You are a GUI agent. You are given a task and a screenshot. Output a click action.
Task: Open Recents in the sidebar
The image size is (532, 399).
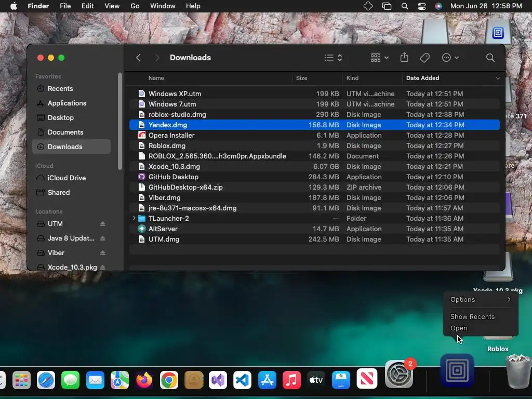point(71,88)
